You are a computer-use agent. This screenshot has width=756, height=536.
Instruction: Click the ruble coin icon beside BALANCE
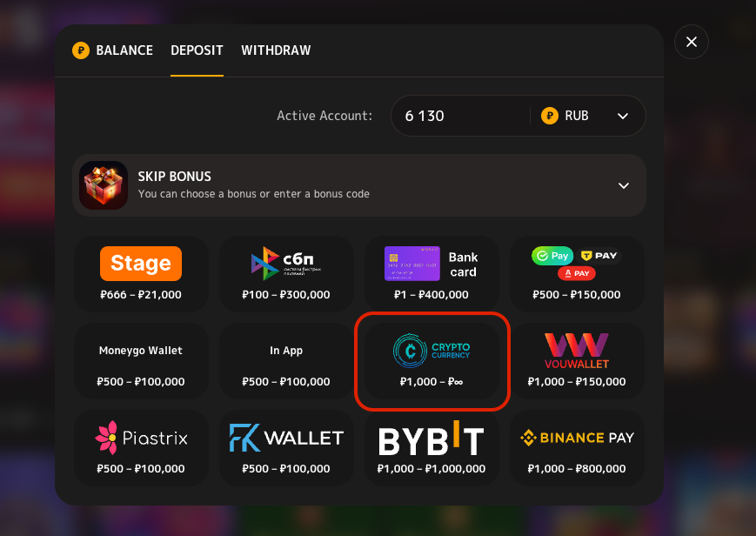[x=81, y=50]
